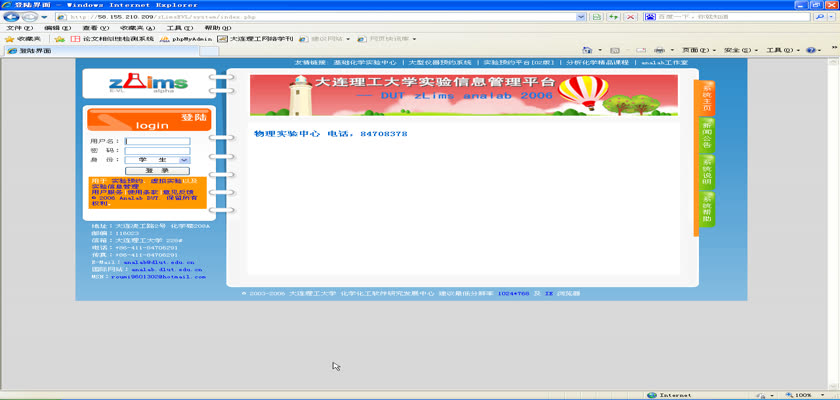Refresh the page with green arrows icon
Viewport: 840px width, 400px height.
pyautogui.click(x=614, y=17)
